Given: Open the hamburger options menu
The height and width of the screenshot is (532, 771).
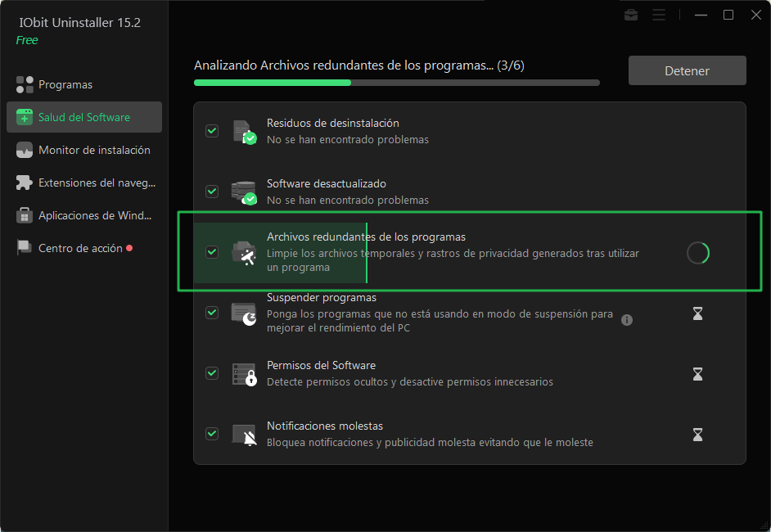Looking at the screenshot, I should [x=658, y=16].
